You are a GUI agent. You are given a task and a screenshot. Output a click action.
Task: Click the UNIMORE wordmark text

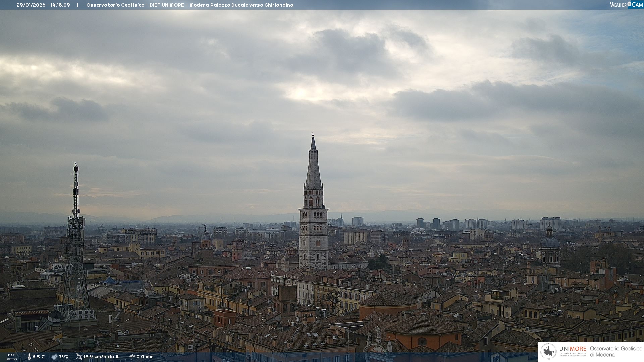click(x=573, y=349)
